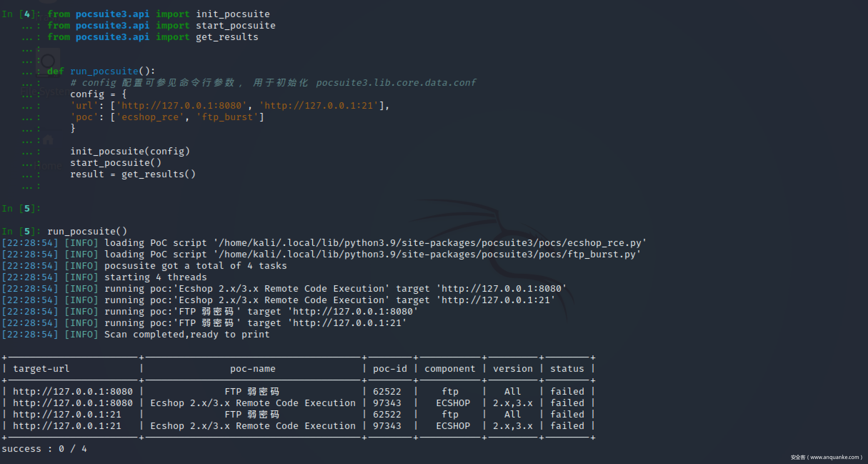Click the poc-name table column header
868x464 pixels.
[253, 369]
